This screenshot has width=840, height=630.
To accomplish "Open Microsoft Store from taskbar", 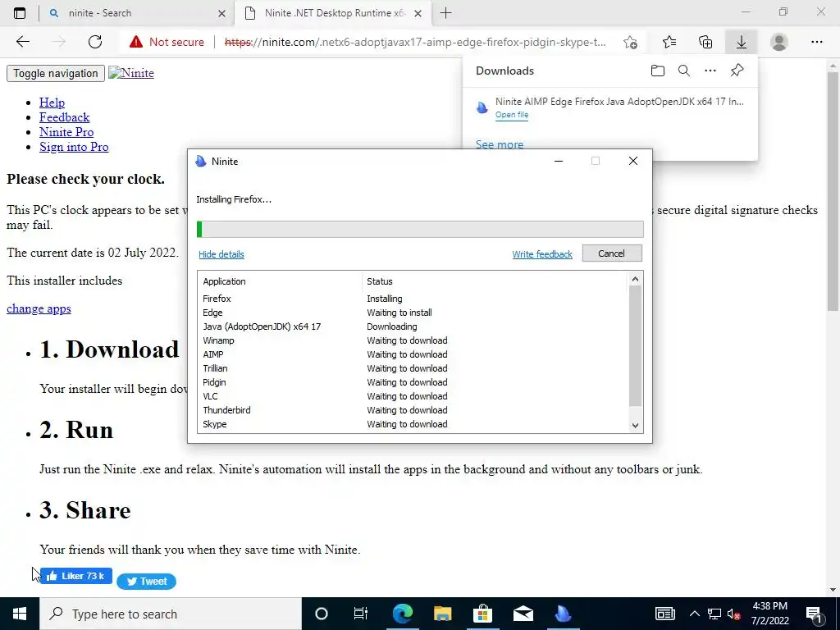I will (482, 614).
